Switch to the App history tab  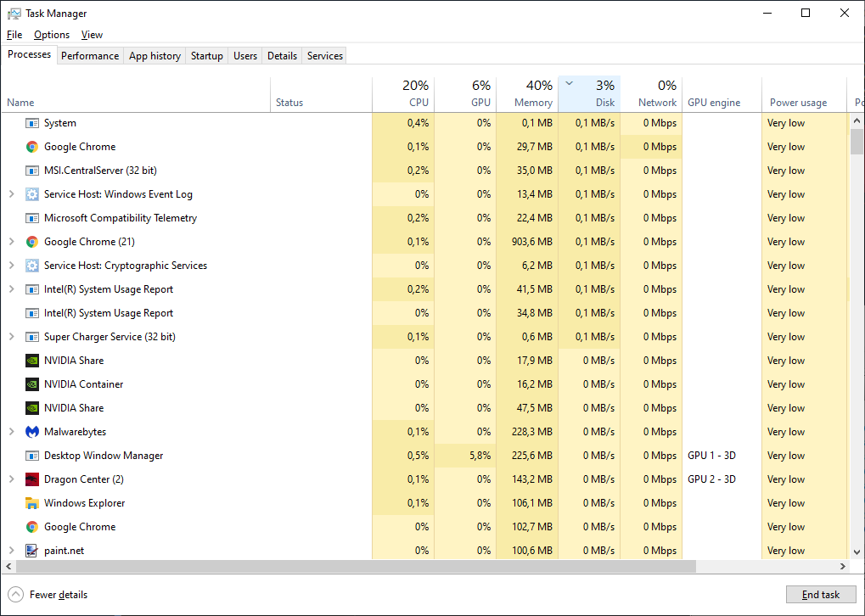click(x=155, y=56)
